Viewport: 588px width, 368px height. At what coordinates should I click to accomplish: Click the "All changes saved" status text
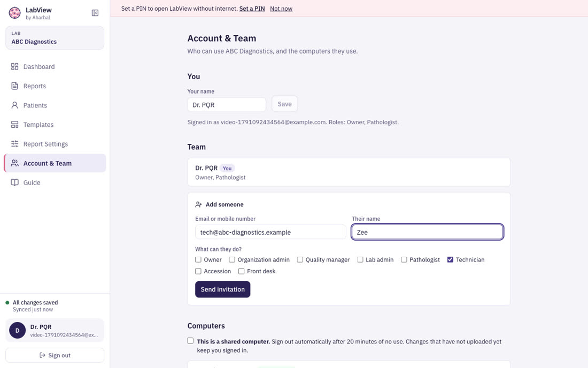pyautogui.click(x=35, y=303)
